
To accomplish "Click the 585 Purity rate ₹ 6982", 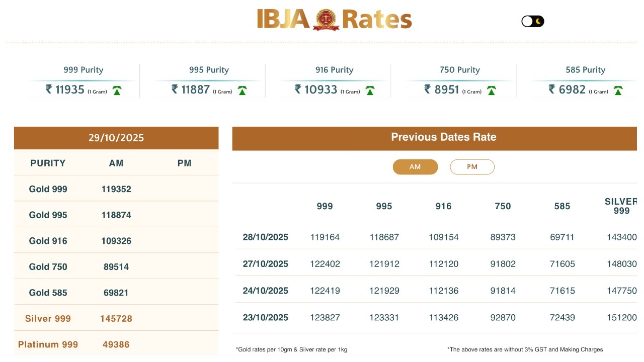I will point(567,89).
